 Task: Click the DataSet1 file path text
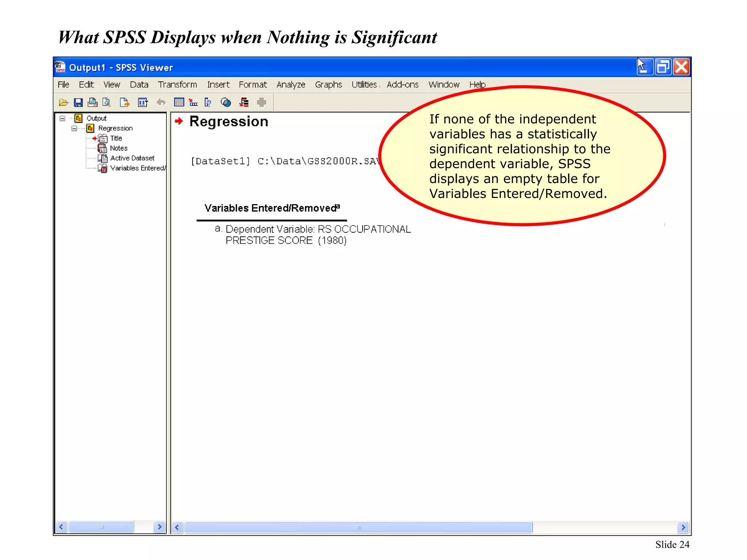(x=285, y=161)
